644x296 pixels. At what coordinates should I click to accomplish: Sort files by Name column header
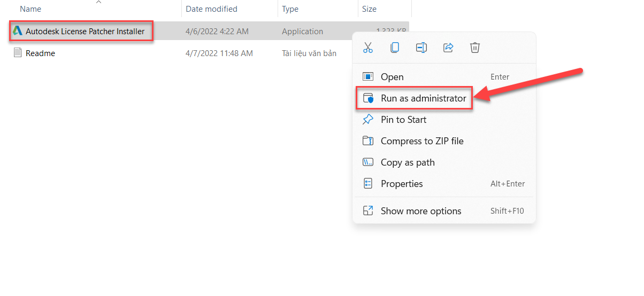click(x=30, y=9)
